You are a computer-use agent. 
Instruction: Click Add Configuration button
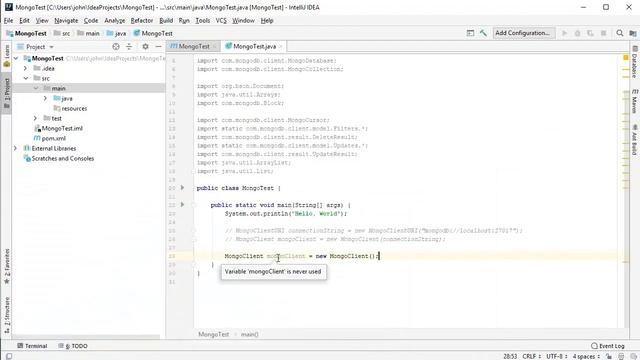(523, 33)
